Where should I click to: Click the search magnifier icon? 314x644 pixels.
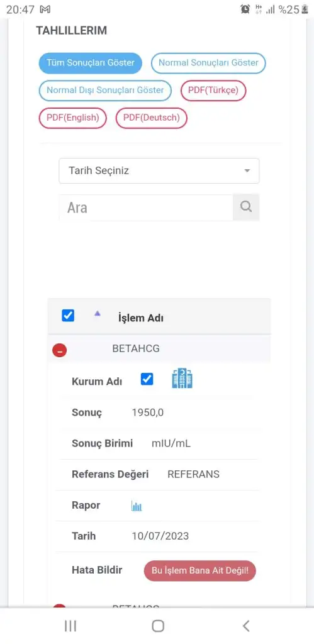[246, 207]
